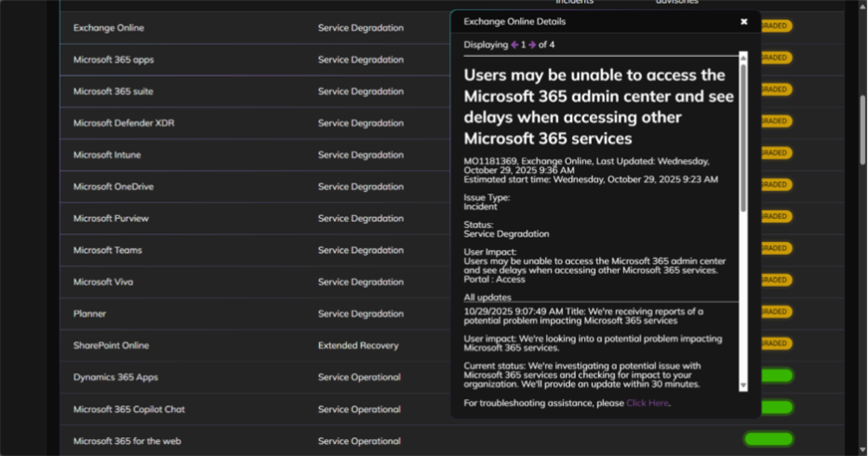Select the Exchange Online row
868x456 pixels.
(x=452, y=28)
